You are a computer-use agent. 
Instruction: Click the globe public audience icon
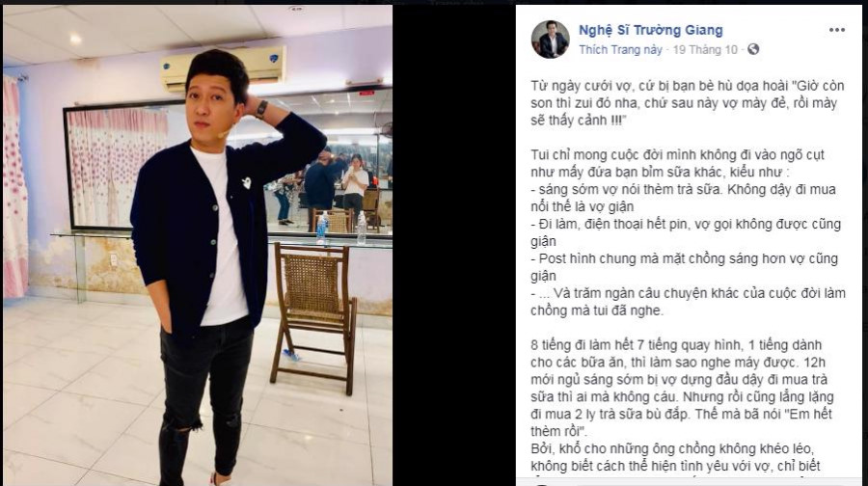[x=753, y=49]
